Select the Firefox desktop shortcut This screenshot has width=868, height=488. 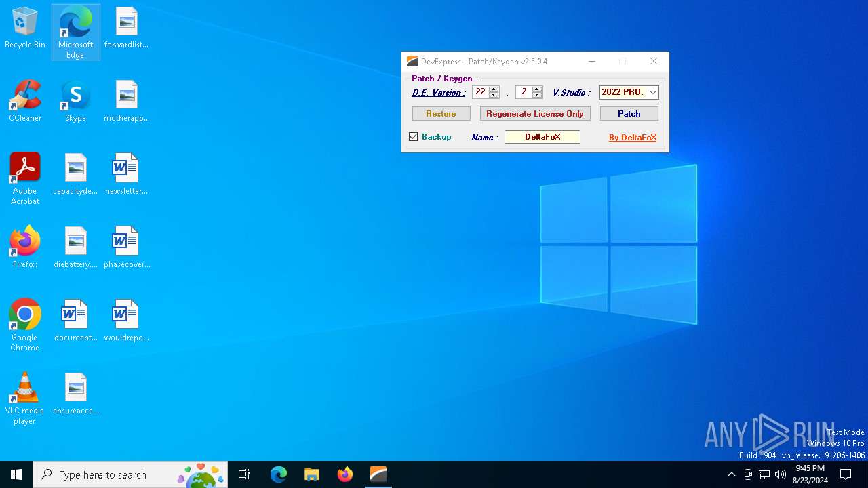[x=25, y=248]
